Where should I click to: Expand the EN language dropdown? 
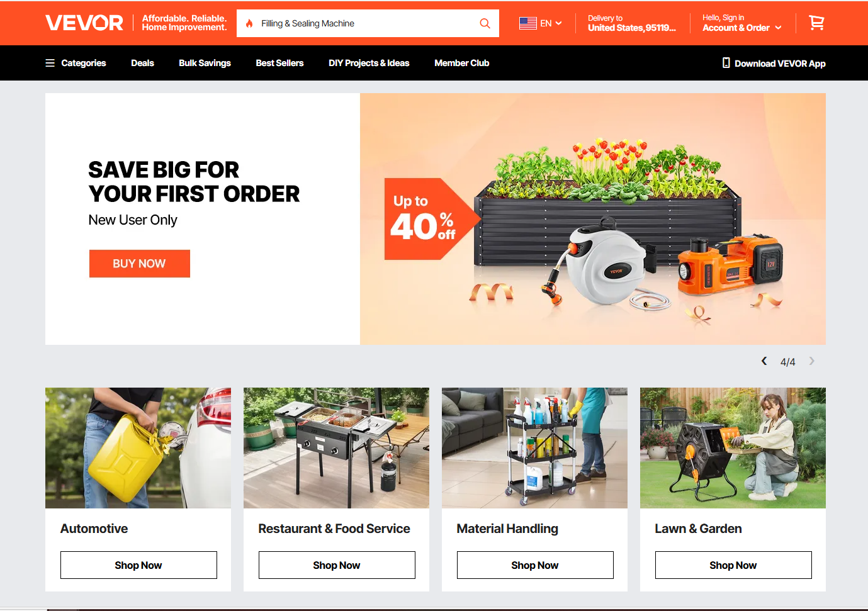pos(551,23)
